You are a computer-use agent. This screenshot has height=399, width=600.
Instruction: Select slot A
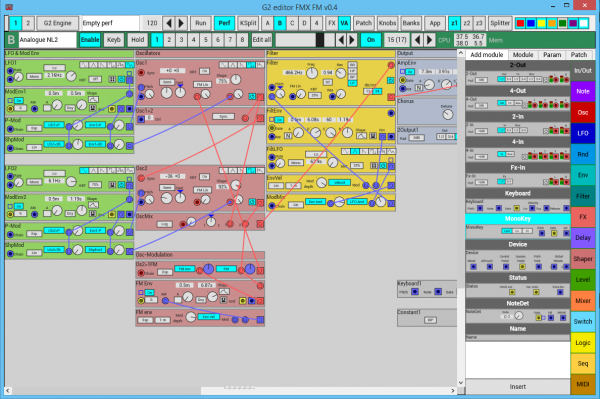[x=267, y=23]
